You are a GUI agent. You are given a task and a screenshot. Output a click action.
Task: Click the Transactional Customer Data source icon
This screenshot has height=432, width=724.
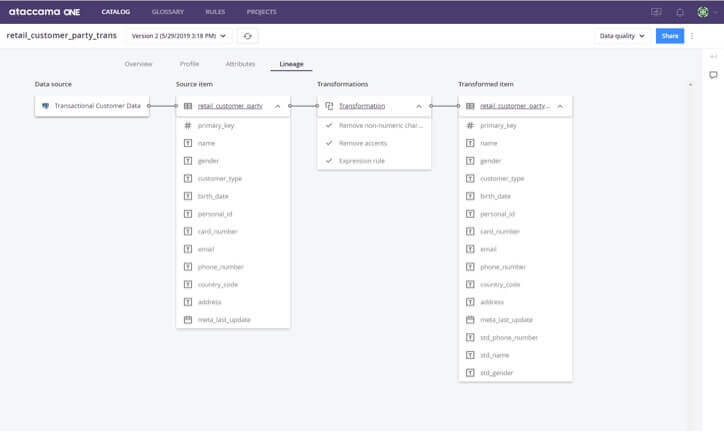[x=45, y=106]
